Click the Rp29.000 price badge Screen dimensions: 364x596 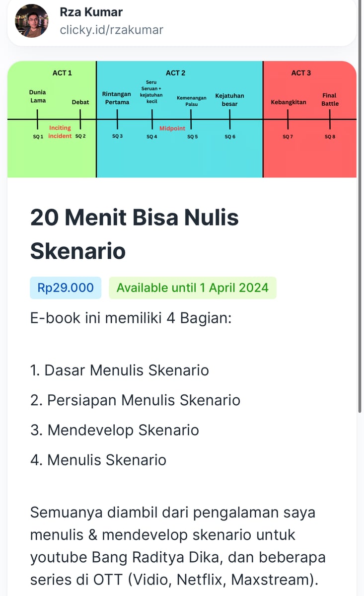pyautogui.click(x=65, y=287)
